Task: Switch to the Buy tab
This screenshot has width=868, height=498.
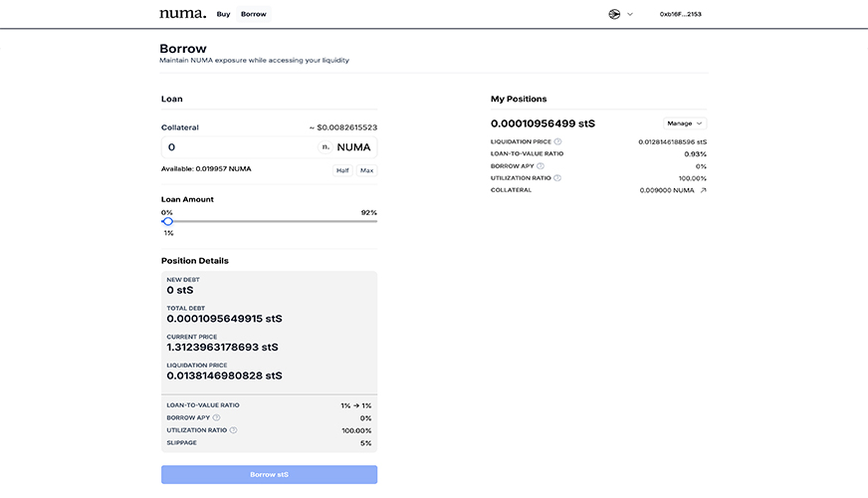Action: [x=224, y=14]
